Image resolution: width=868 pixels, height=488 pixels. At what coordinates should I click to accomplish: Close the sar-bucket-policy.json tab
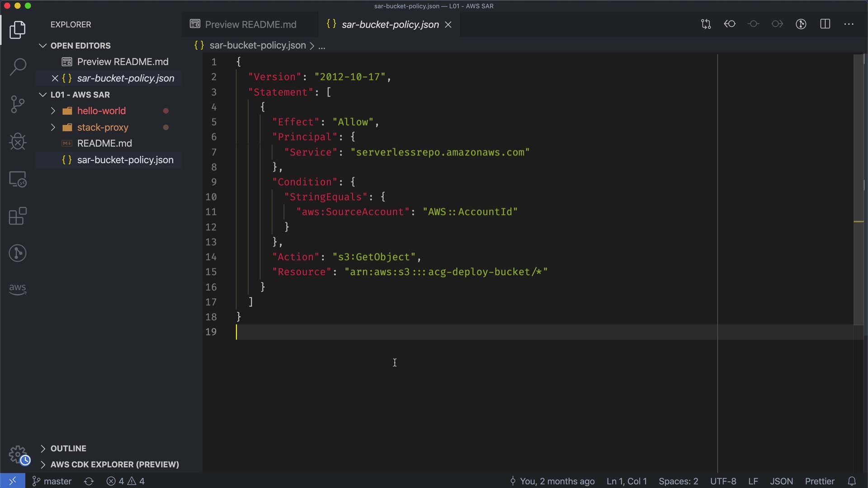click(x=448, y=25)
